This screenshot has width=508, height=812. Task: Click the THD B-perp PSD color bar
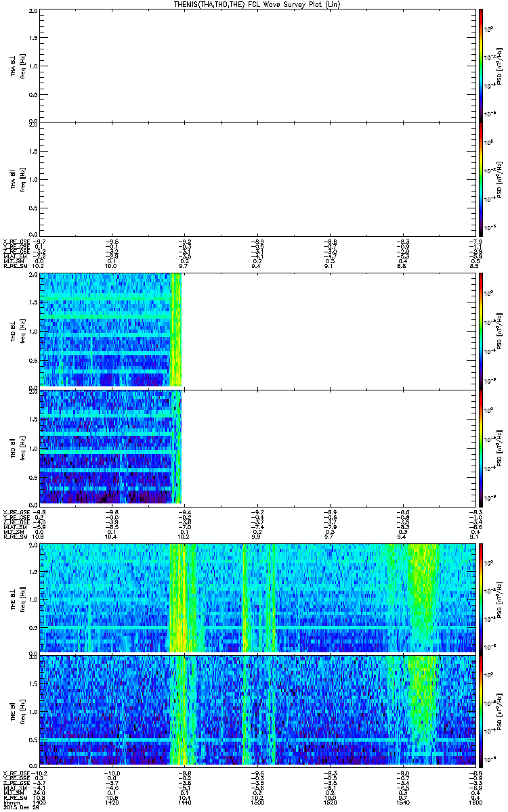tap(480, 330)
